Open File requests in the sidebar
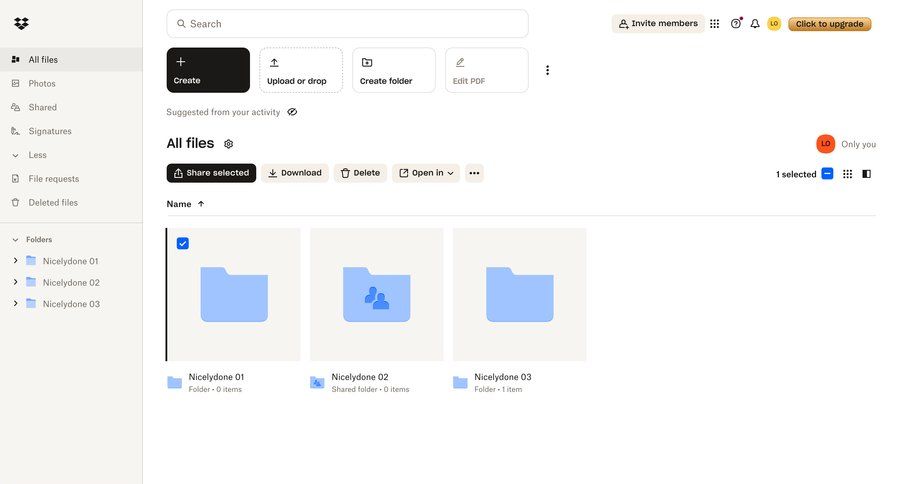 [x=71, y=179]
